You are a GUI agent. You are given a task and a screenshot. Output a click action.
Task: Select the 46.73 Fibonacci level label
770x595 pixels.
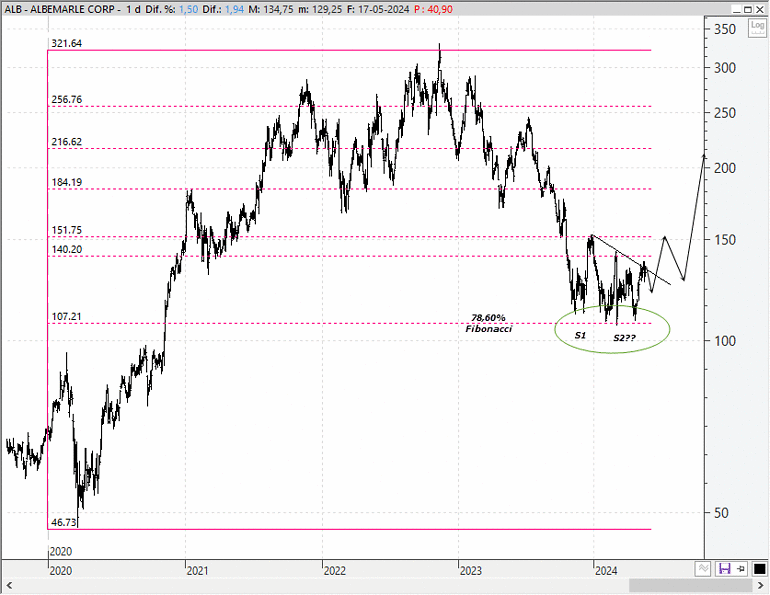tap(64, 522)
